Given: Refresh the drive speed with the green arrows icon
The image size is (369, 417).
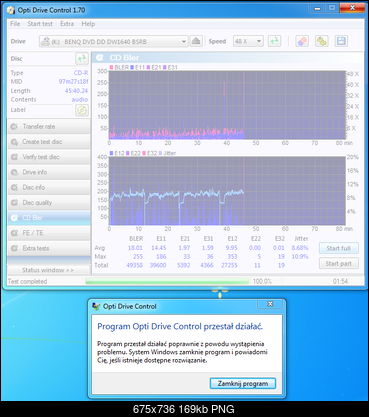Looking at the screenshot, I should point(274,41).
